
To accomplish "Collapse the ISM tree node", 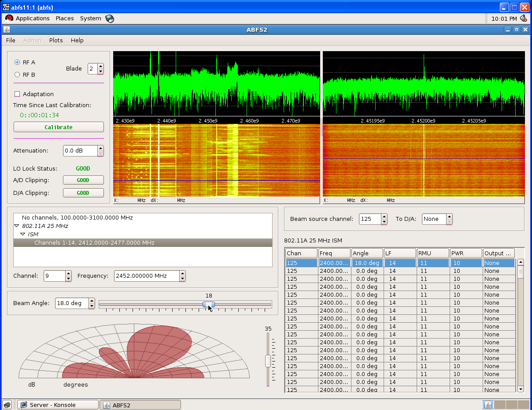I will (x=22, y=234).
